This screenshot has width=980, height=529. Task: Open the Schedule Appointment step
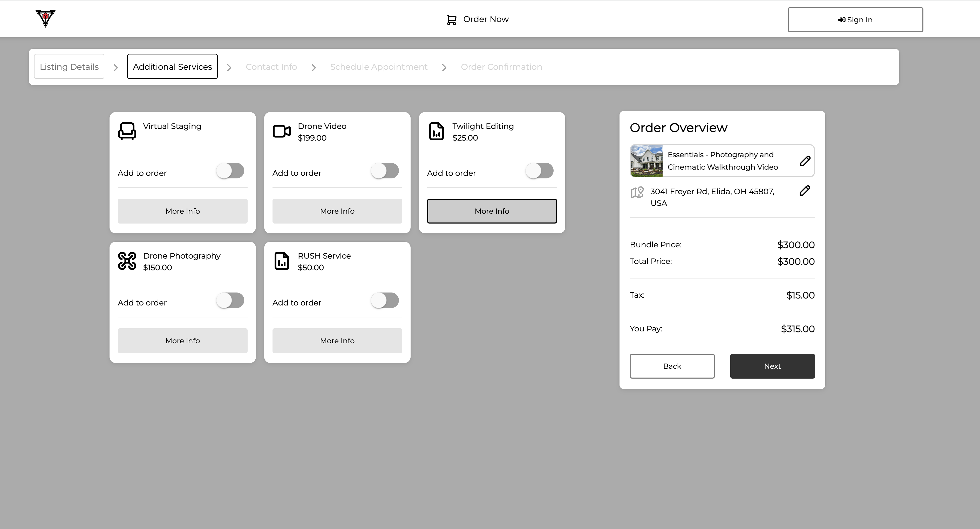(x=379, y=67)
